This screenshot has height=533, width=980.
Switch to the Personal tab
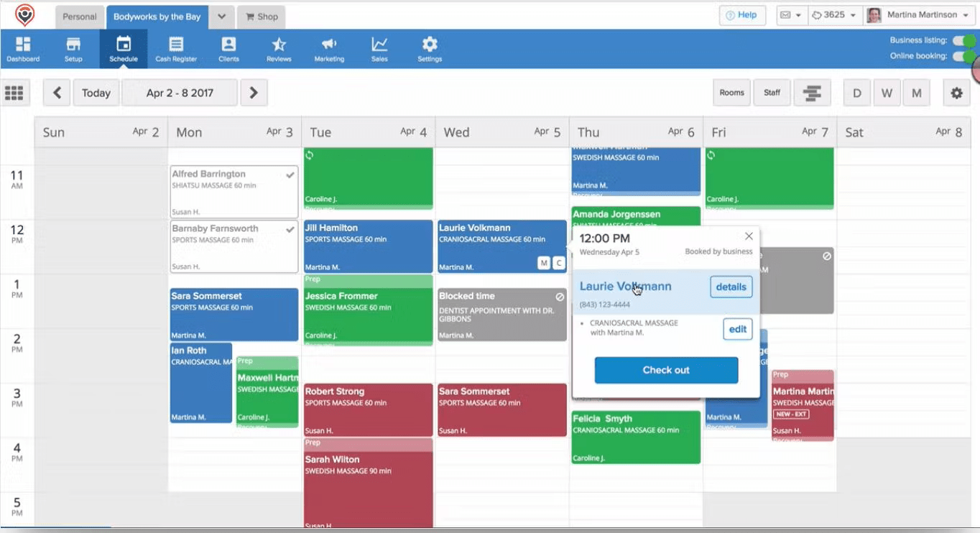pos(79,16)
